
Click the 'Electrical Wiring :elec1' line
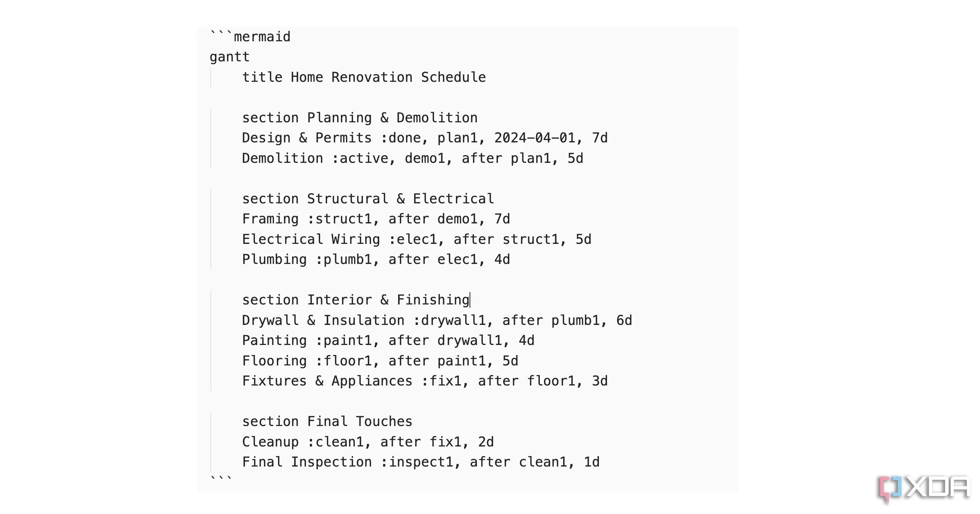click(416, 239)
